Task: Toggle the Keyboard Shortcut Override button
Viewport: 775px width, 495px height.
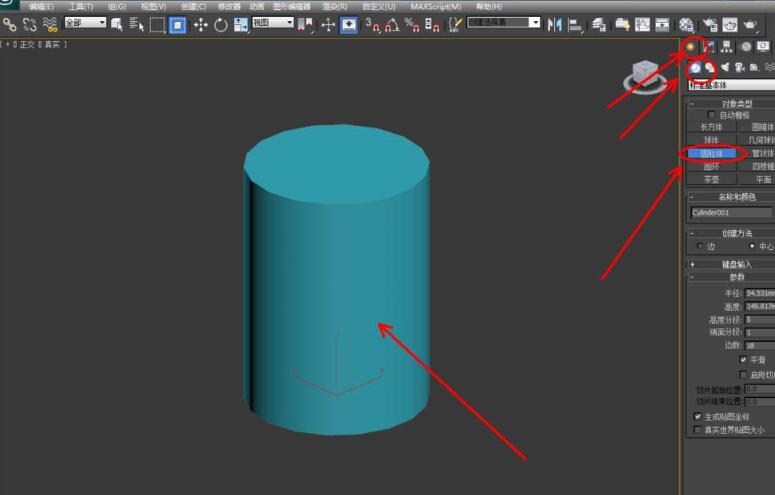Action: tap(349, 25)
